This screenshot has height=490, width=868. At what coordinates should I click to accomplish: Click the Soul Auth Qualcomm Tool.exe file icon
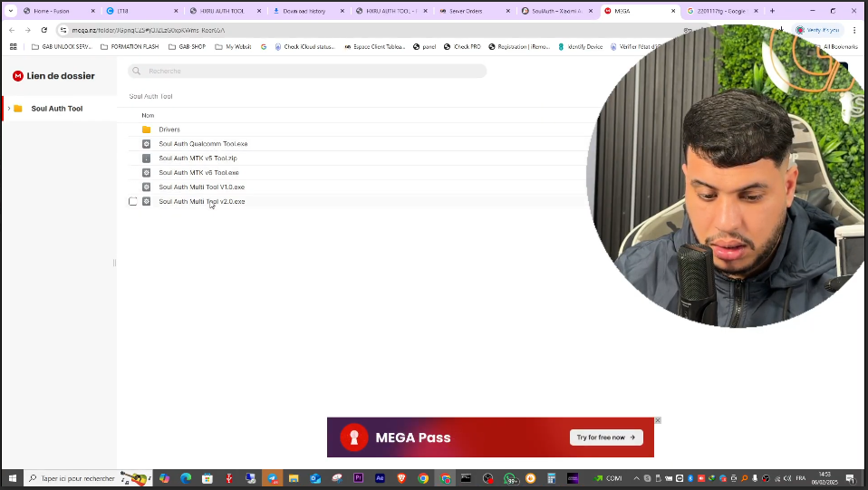(146, 144)
